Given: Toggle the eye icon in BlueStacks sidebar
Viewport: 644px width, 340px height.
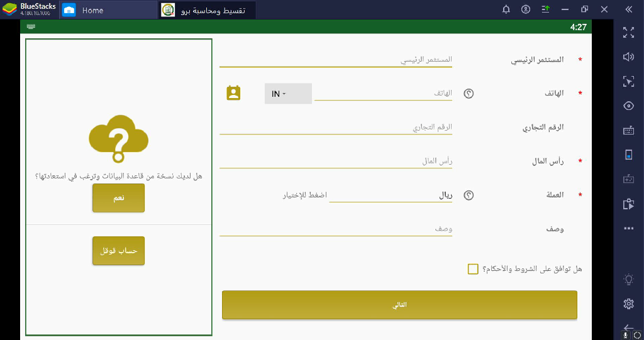Looking at the screenshot, I should 628,106.
